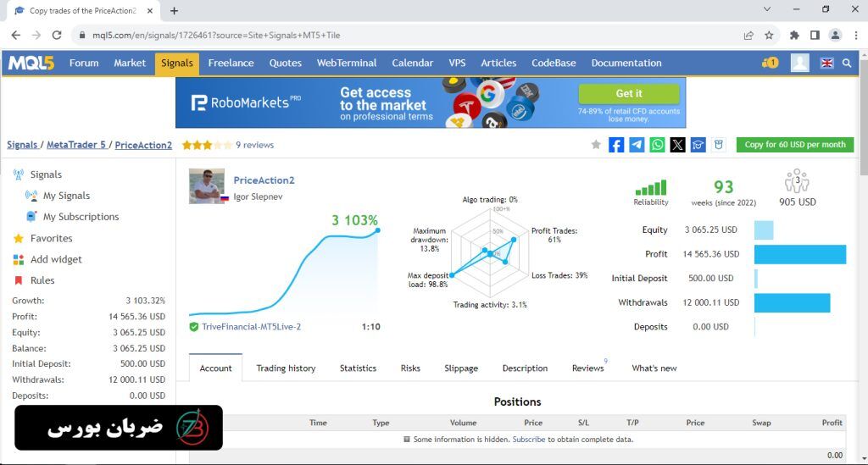Click the user profile avatar in header
The image size is (868, 465).
coord(799,63)
